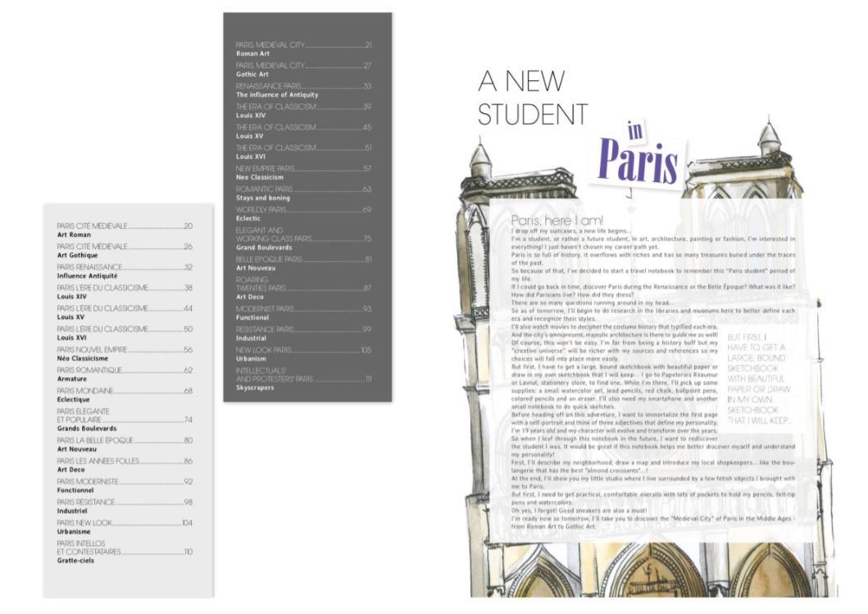Viewport: 868px width, 614px height.
Task: Click the purple "in Paris" title label
Action: [638, 155]
